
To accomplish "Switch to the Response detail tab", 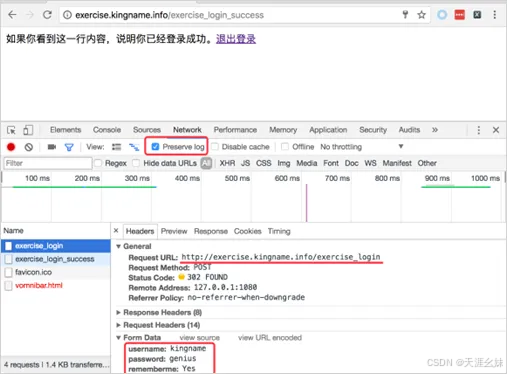I will click(x=211, y=231).
